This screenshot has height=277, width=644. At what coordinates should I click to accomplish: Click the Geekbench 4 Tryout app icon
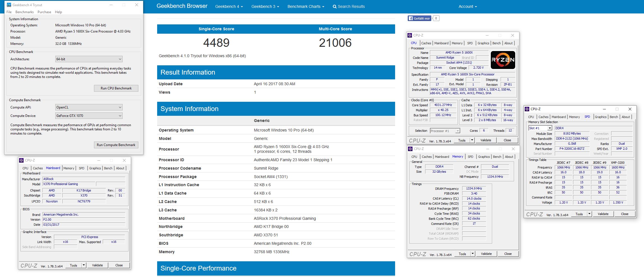pos(9,5)
